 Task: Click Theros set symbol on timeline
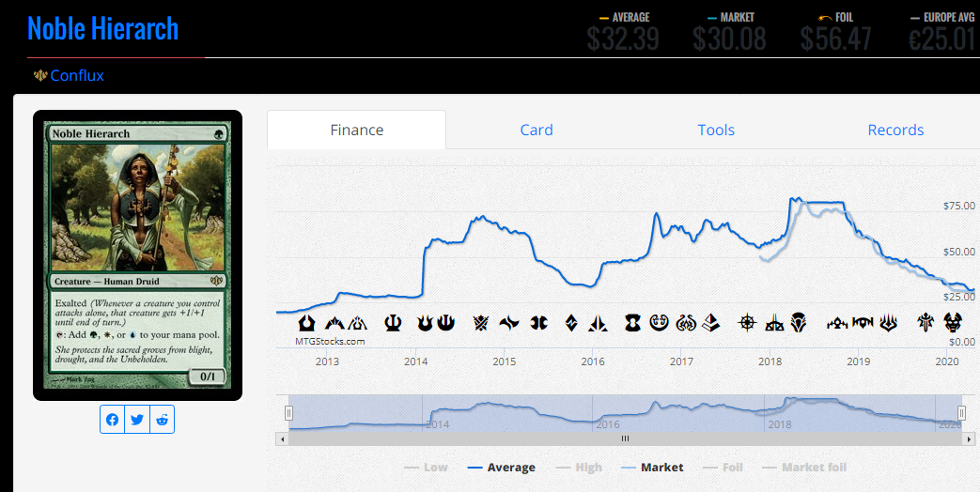(x=393, y=323)
